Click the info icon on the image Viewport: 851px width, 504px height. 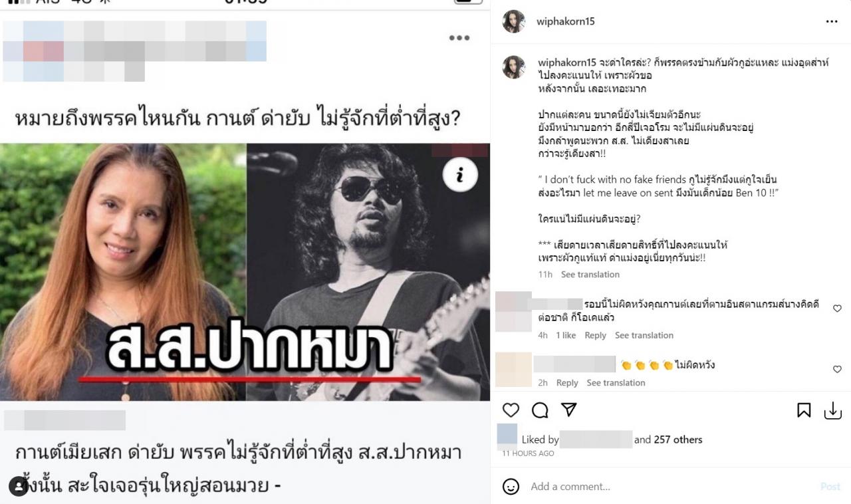point(460,175)
